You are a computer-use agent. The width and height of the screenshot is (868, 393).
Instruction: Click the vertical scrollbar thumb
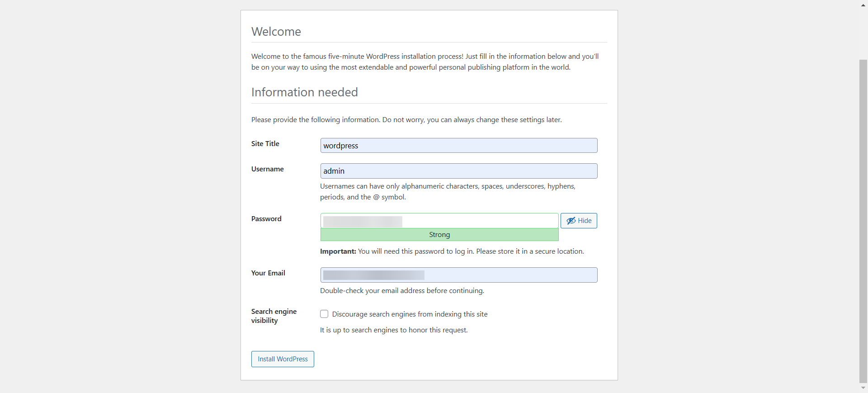pos(863,221)
